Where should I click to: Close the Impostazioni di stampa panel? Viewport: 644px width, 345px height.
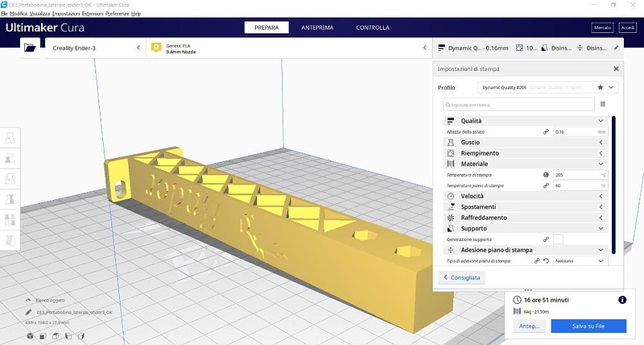(616, 69)
